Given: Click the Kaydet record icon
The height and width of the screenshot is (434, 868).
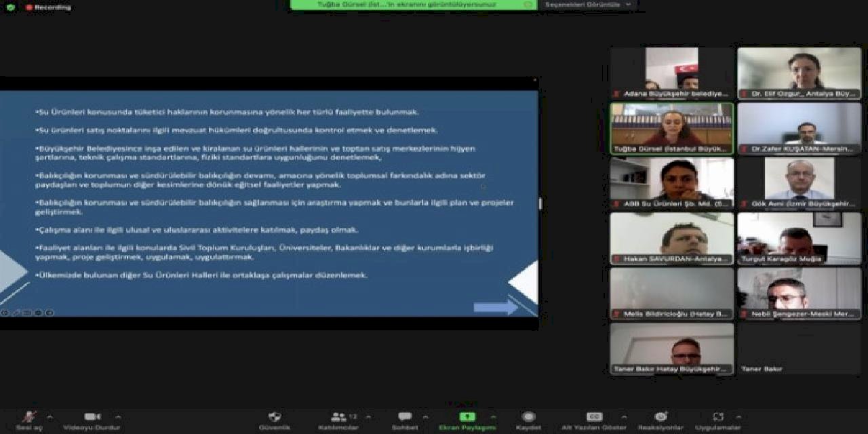Looking at the screenshot, I should coord(528,417).
